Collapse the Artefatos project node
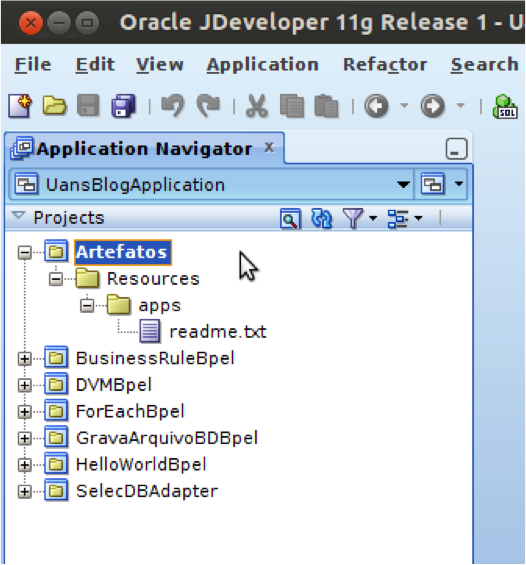Screen dimensions: 526x565 [24, 252]
